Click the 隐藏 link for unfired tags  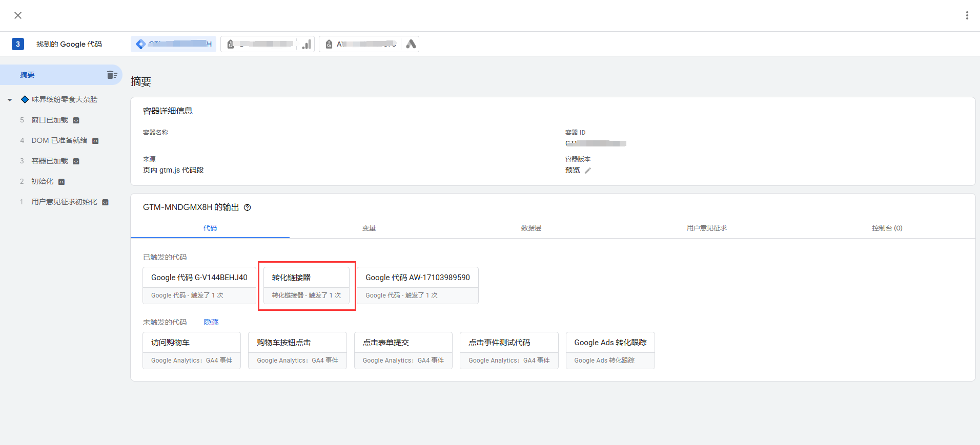pyautogui.click(x=211, y=322)
